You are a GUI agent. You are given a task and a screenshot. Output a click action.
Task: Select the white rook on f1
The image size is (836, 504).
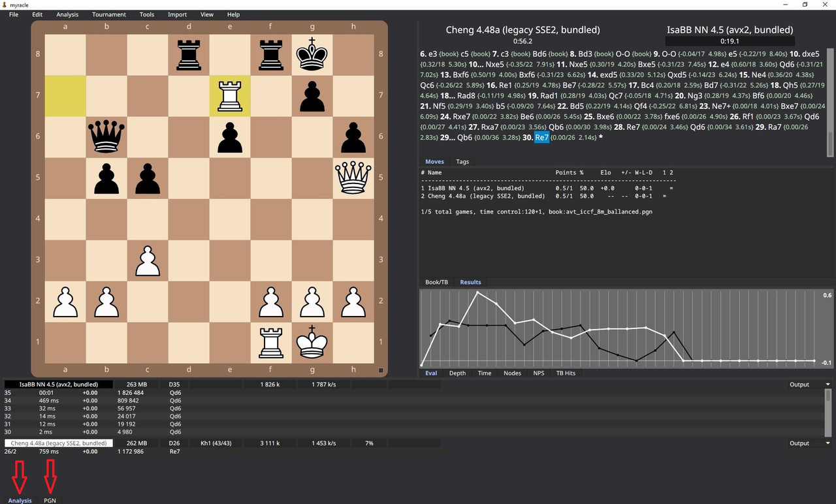coord(271,343)
